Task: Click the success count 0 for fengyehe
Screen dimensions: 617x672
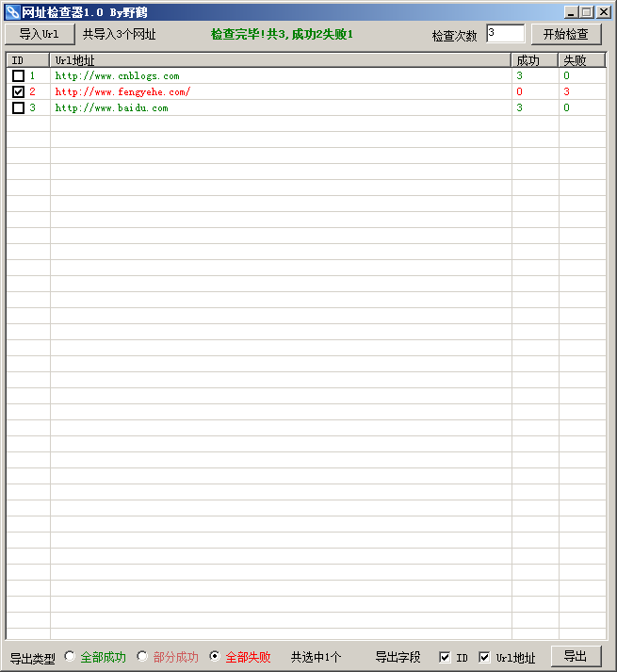Action: point(519,91)
